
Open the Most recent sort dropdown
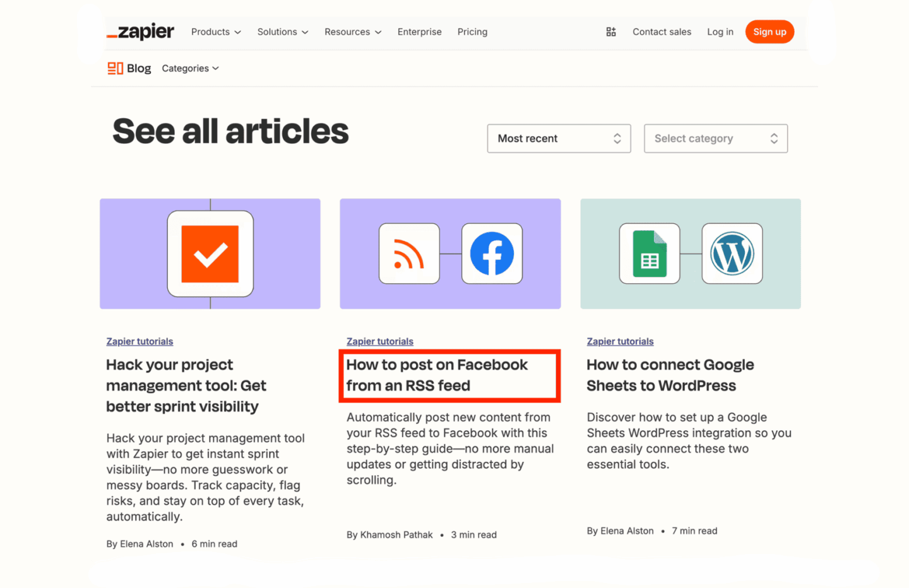[x=559, y=138]
